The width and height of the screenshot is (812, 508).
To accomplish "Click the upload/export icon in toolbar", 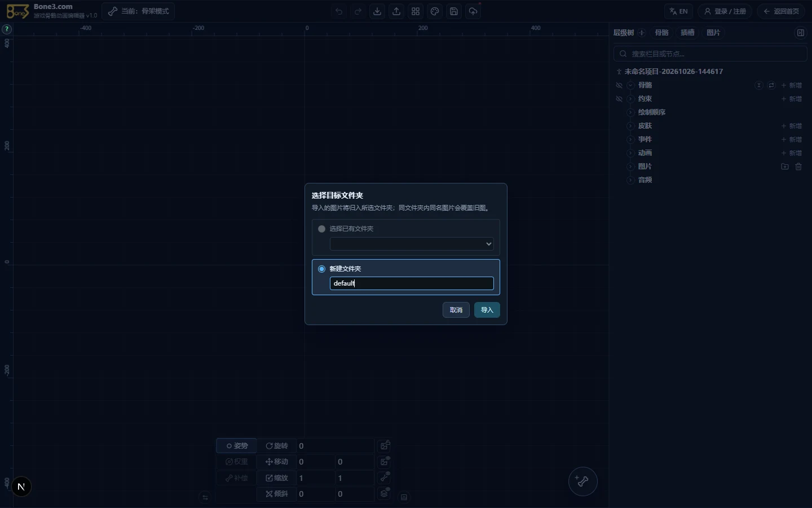I will click(x=396, y=11).
